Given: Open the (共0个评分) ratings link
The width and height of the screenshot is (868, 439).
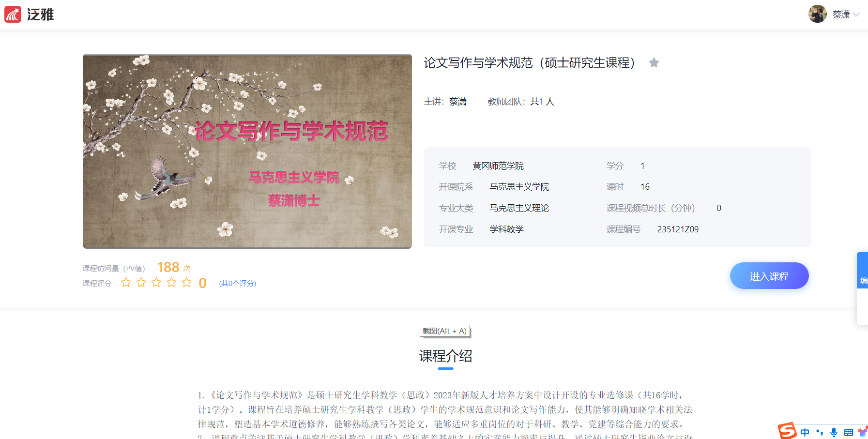Looking at the screenshot, I should 238,283.
